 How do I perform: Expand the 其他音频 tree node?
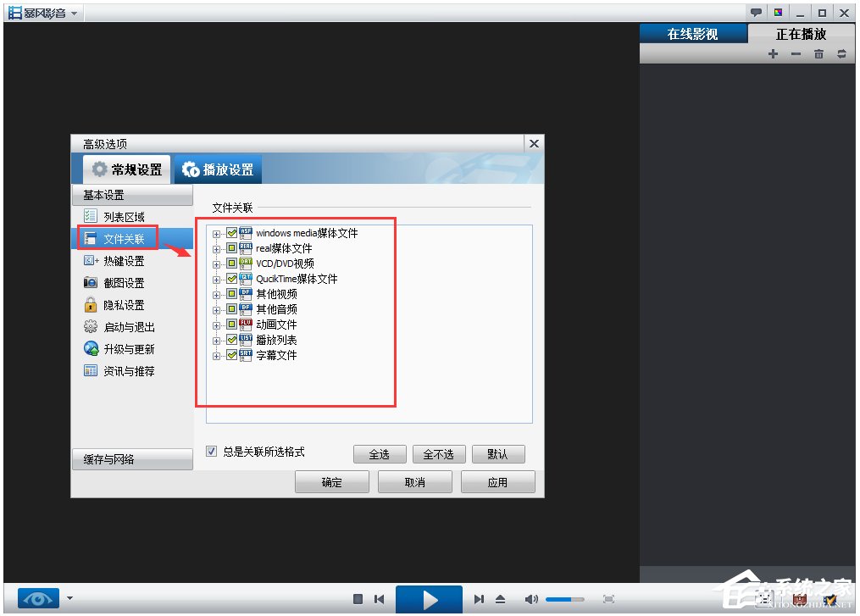pyautogui.click(x=216, y=310)
